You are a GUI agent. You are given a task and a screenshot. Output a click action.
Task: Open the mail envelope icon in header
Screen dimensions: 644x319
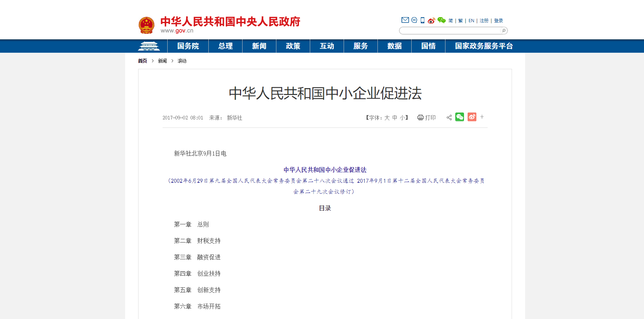point(405,20)
